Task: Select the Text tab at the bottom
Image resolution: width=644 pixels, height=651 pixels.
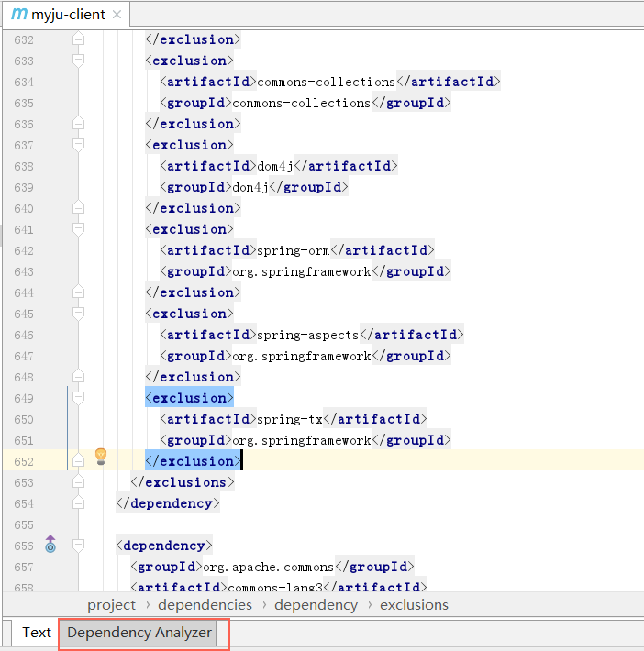Action: click(37, 633)
